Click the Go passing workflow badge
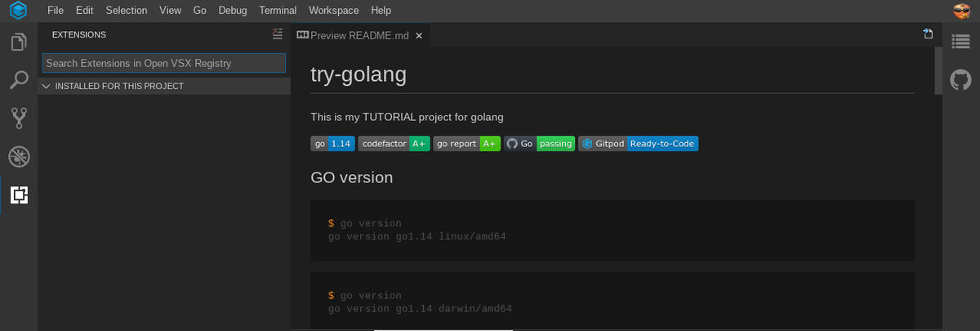Screen dimensions: 980x331 pyautogui.click(x=540, y=144)
